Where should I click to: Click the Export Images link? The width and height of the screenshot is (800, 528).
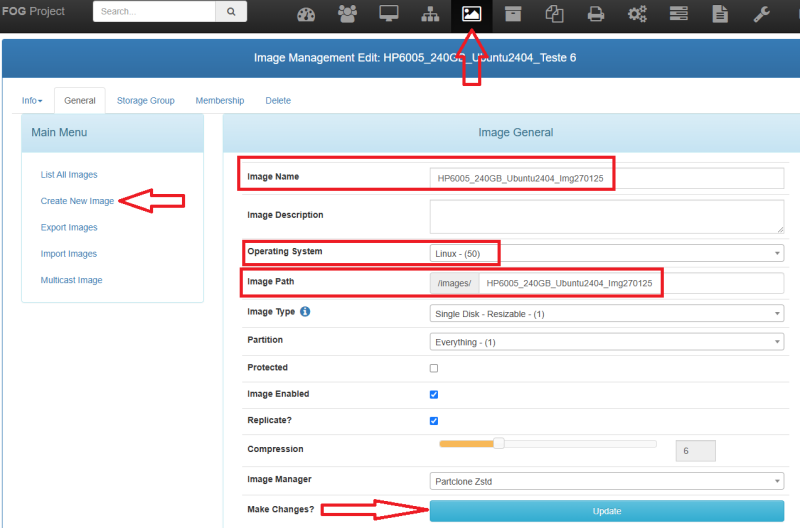point(69,228)
